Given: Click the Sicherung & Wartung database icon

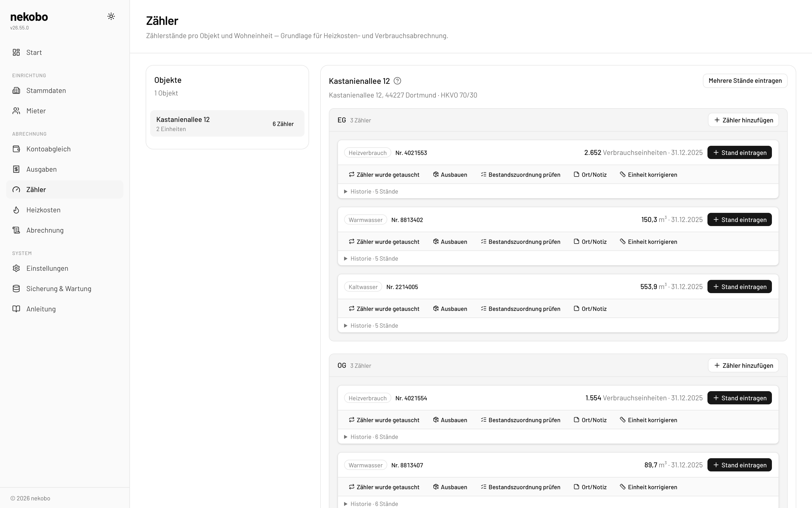Looking at the screenshot, I should 16,289.
